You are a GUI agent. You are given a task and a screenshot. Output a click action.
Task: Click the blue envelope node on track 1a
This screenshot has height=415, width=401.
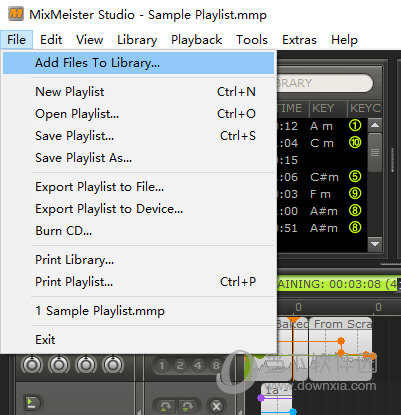tap(293, 412)
